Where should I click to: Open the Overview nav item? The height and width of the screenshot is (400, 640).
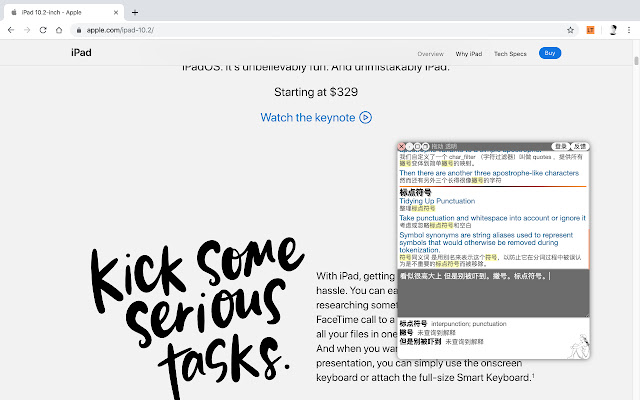[x=430, y=53]
